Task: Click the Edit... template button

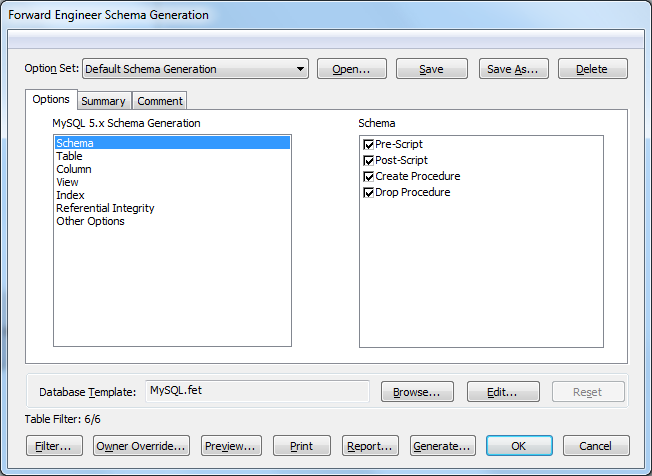Action: 503,392
